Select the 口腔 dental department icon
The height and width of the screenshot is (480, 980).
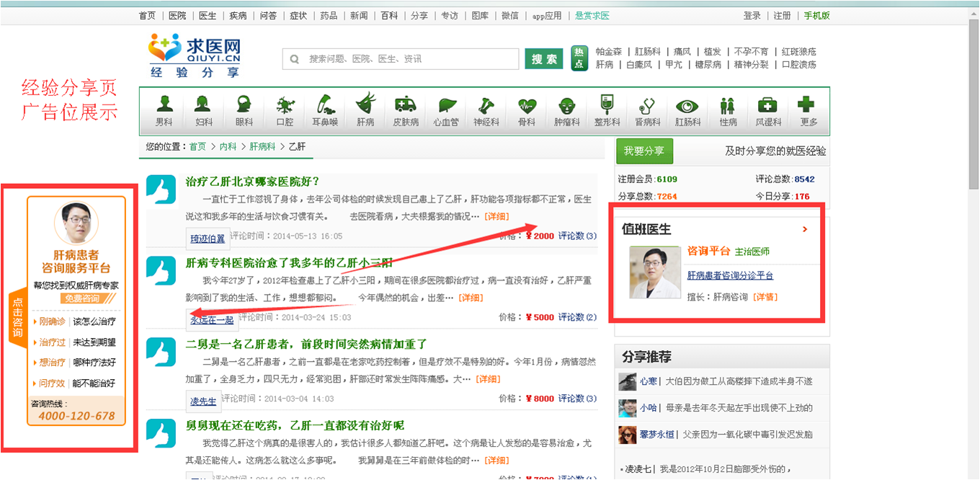[x=285, y=110]
